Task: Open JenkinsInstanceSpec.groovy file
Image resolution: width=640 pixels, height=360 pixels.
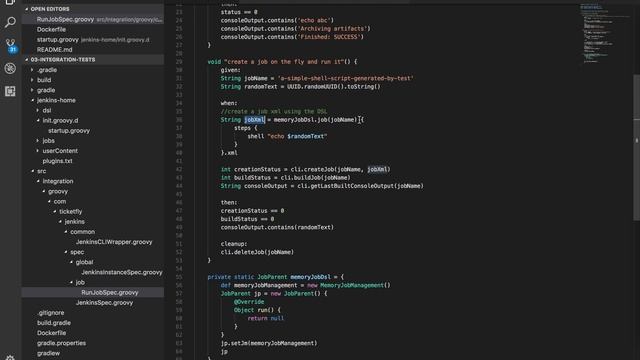Action: (122, 272)
